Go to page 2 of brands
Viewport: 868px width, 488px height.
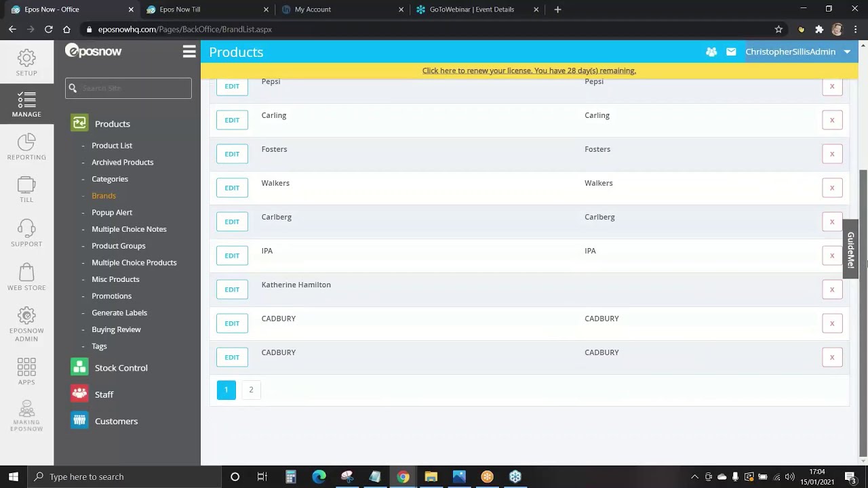tap(251, 390)
